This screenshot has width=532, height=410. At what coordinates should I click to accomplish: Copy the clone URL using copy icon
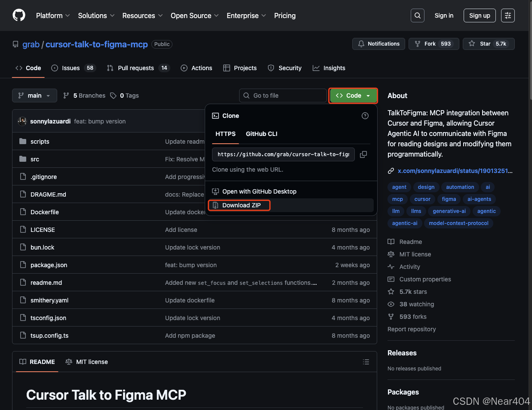(363, 154)
